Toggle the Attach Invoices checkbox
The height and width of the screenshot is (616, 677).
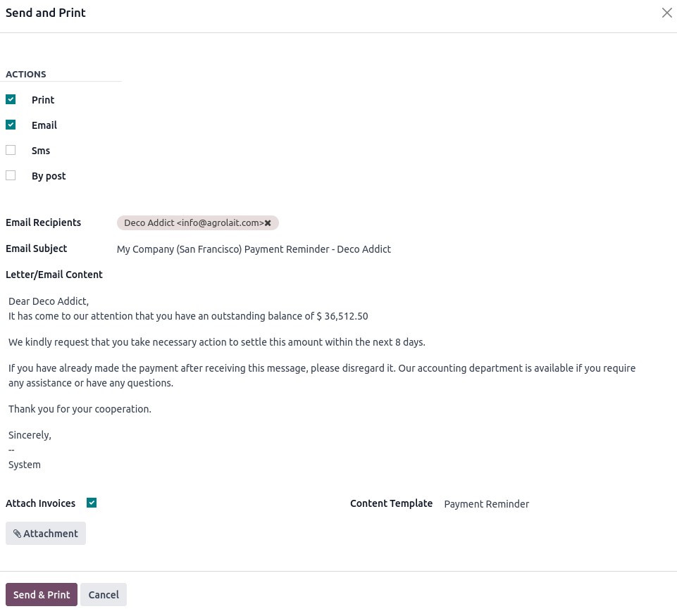(x=92, y=503)
